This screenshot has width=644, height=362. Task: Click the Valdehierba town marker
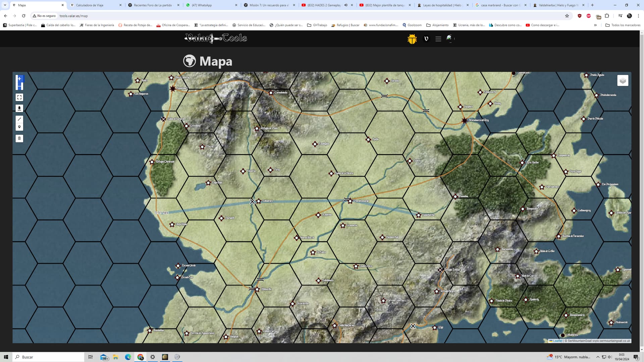point(419,215)
